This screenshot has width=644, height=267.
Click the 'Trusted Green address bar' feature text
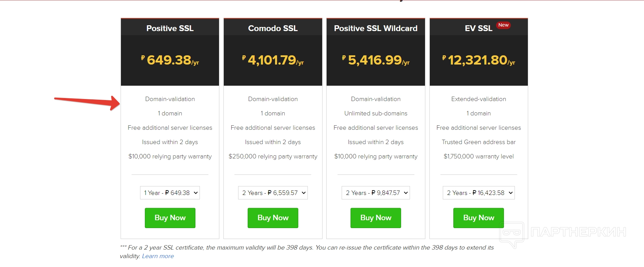tap(478, 142)
